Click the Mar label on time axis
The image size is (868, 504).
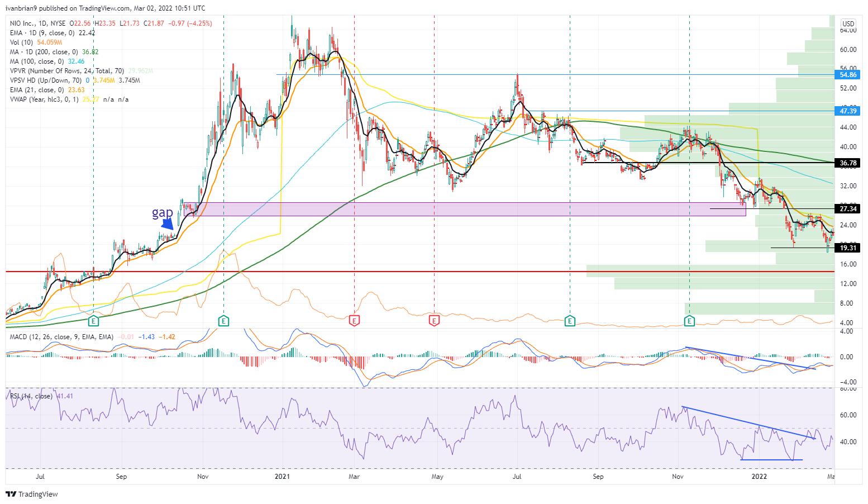coord(354,477)
